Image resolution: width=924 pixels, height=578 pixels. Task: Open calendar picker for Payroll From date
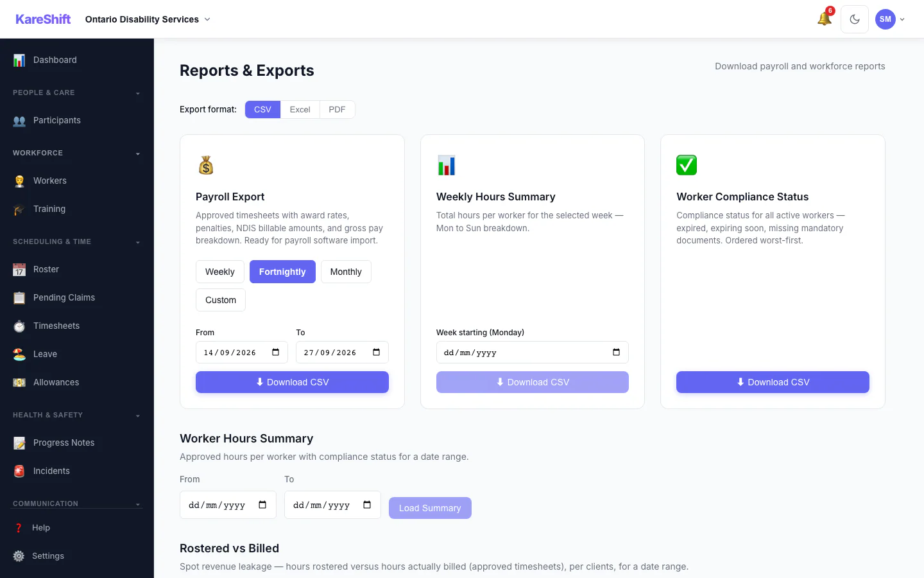click(x=276, y=352)
